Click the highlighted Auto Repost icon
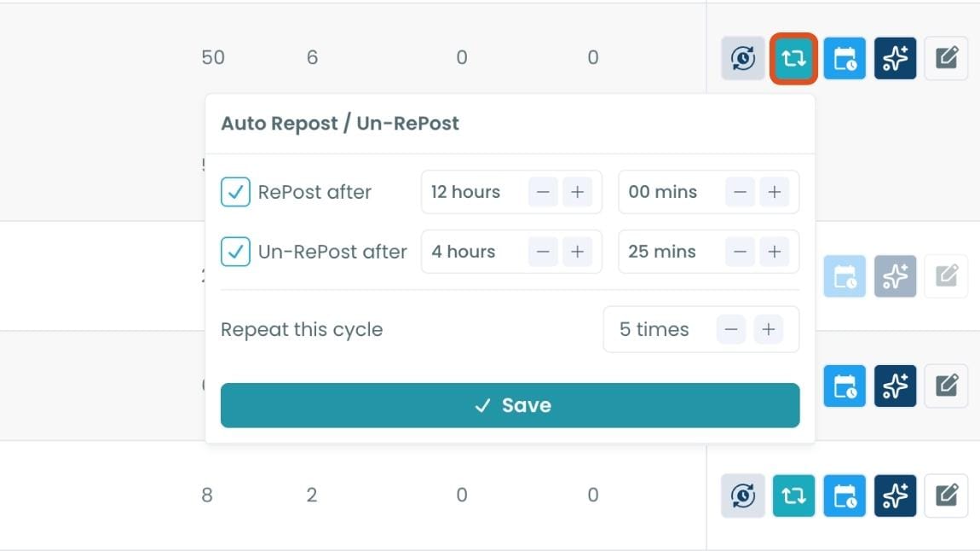Screen dimensions: 980x551 pyautogui.click(x=793, y=58)
